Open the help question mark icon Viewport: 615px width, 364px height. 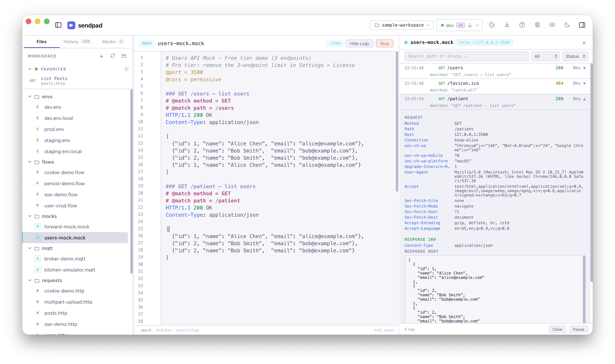(x=522, y=25)
